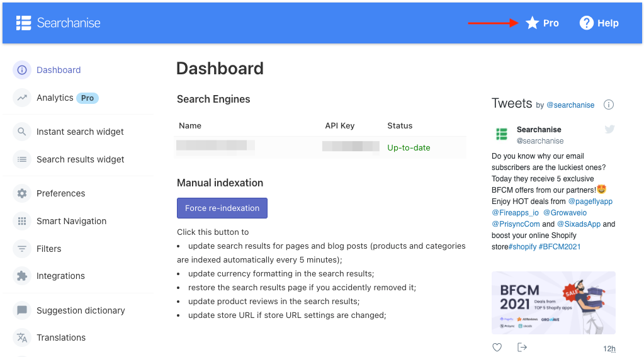Open the @PrisyncCom mention link

click(x=516, y=224)
